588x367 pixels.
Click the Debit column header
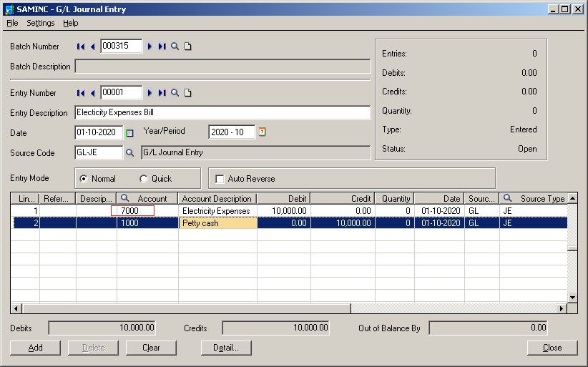tap(284, 199)
